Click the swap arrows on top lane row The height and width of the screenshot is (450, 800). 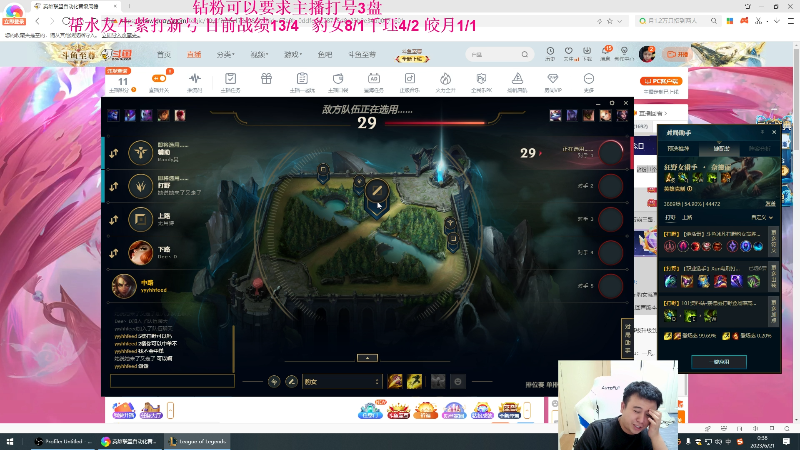[x=114, y=220]
